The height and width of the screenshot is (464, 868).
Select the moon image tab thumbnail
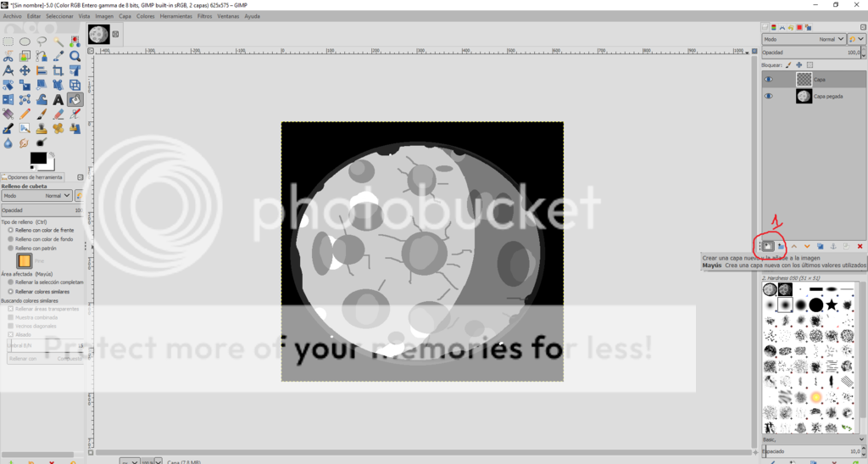[x=99, y=34]
